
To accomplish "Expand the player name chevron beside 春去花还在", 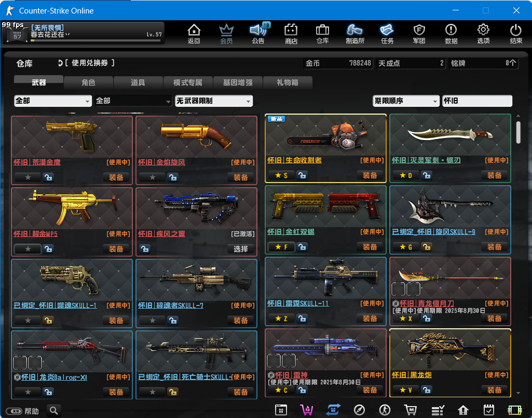I will (67, 34).
